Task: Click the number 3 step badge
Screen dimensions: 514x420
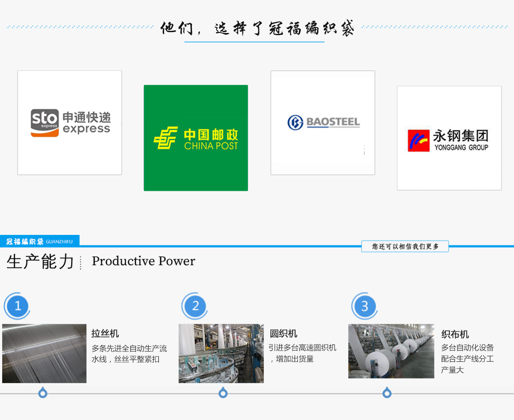Action: [365, 306]
